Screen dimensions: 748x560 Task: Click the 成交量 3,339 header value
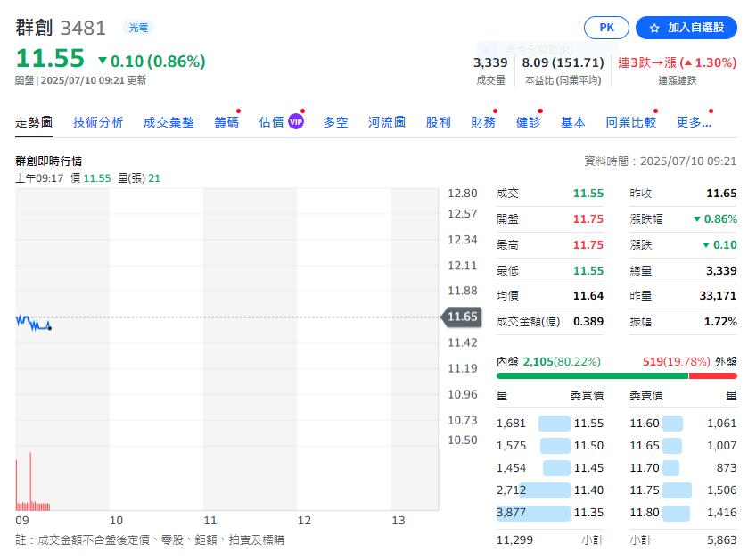click(x=490, y=62)
